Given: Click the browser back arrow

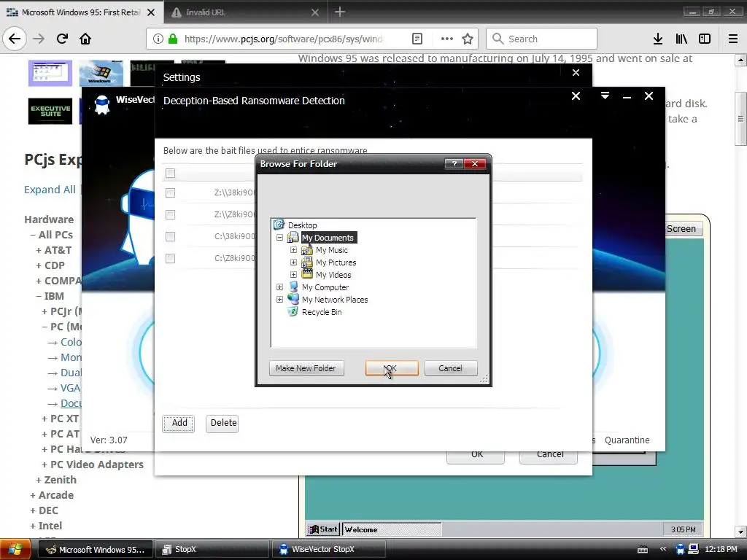Looking at the screenshot, I should click(x=15, y=39).
